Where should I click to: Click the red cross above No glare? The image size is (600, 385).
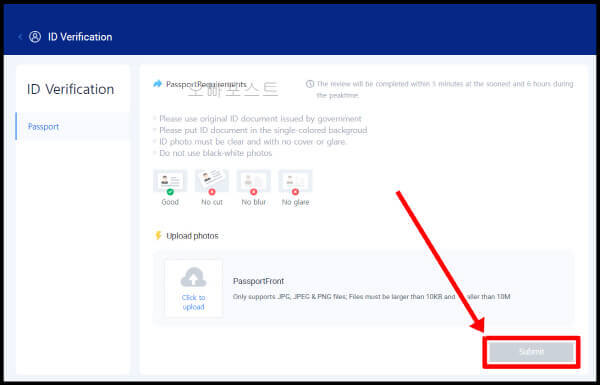tap(295, 192)
